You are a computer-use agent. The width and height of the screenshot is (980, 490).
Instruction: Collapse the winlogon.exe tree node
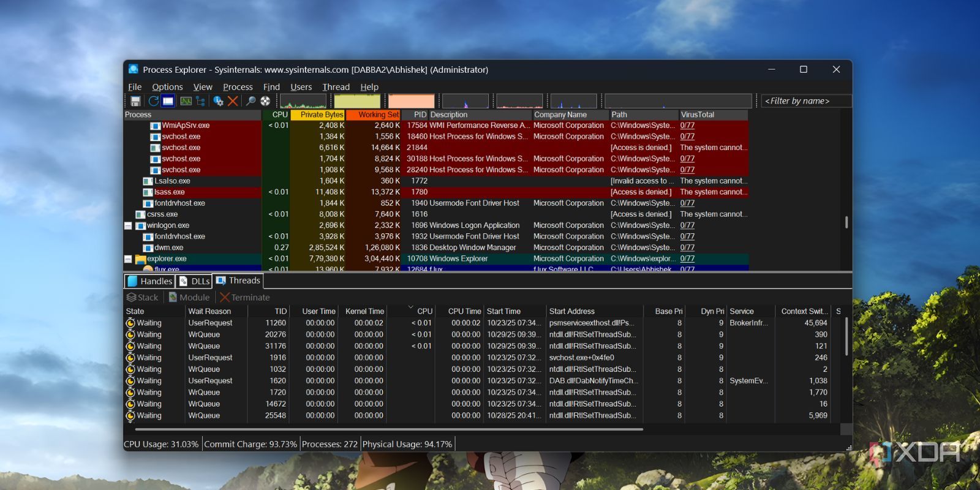click(x=128, y=225)
